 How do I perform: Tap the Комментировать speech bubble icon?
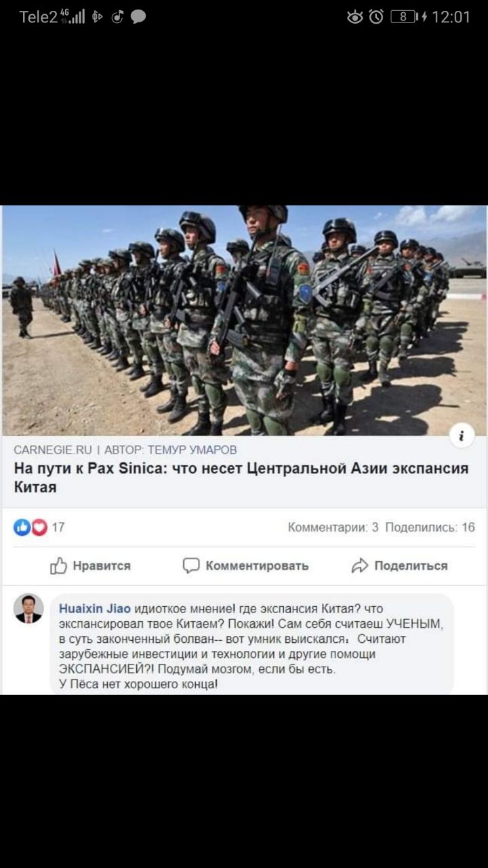[191, 566]
